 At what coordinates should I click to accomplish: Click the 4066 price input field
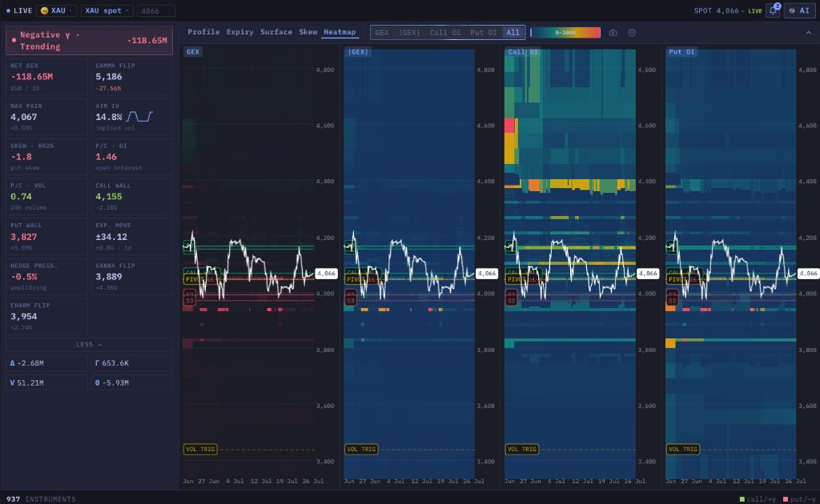156,10
